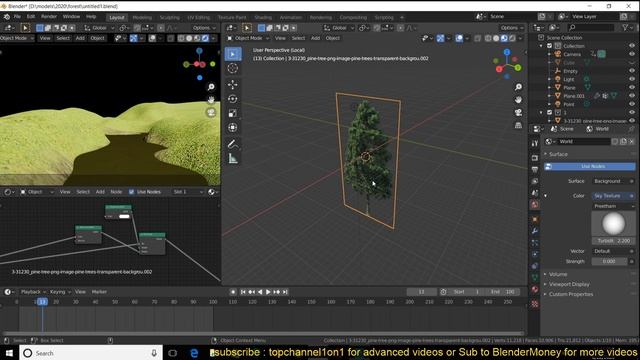Hide the Empty object in outliner
Image resolution: width=640 pixels, height=360 pixels.
(632, 71)
